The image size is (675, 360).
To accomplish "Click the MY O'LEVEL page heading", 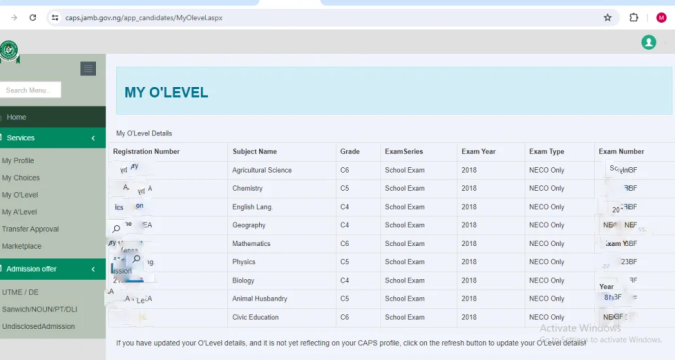I will pyautogui.click(x=166, y=93).
